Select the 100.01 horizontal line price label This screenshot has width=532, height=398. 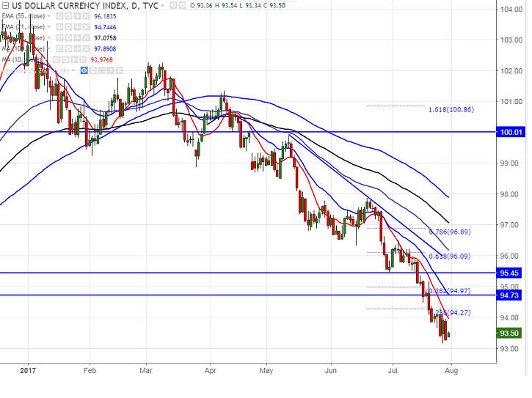pyautogui.click(x=511, y=132)
